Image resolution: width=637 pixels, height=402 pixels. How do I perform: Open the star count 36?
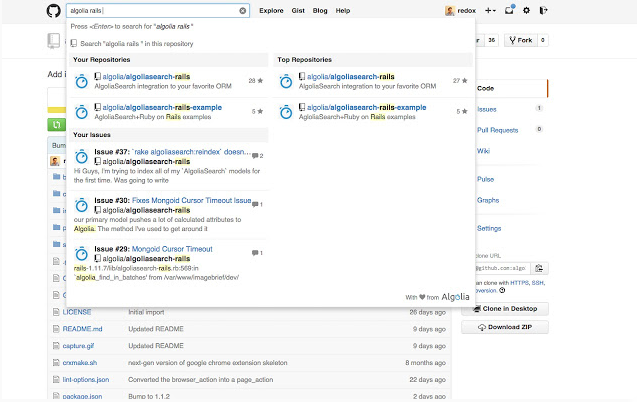point(492,40)
